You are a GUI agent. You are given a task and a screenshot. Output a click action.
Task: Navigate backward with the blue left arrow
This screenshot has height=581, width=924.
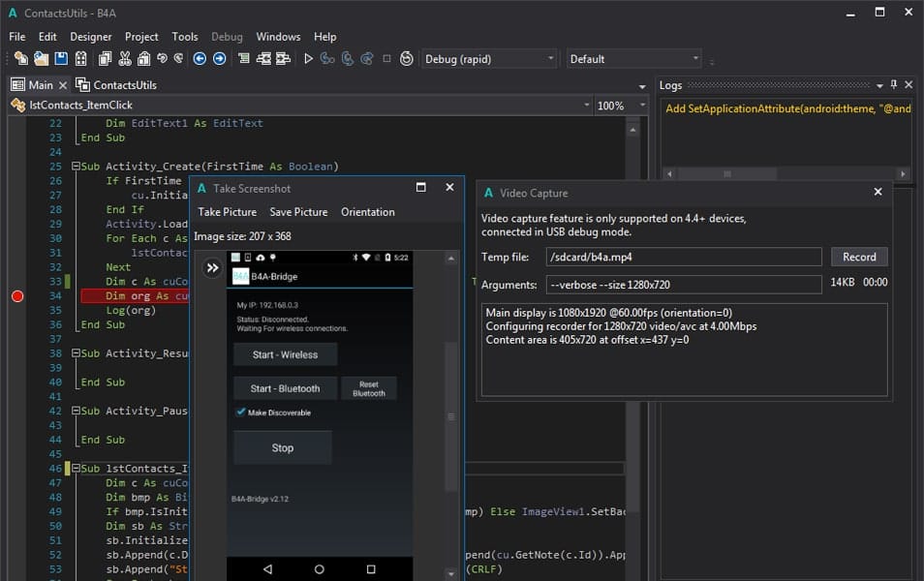(x=200, y=59)
